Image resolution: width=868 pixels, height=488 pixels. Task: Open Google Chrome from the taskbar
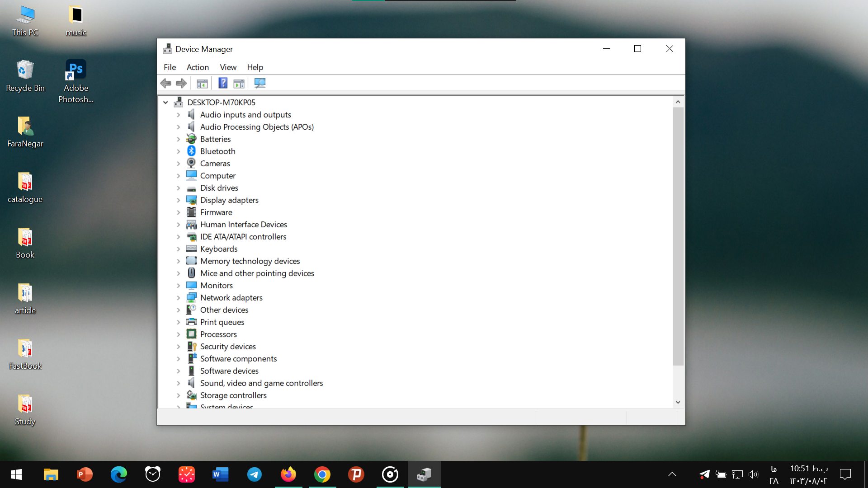pyautogui.click(x=322, y=474)
